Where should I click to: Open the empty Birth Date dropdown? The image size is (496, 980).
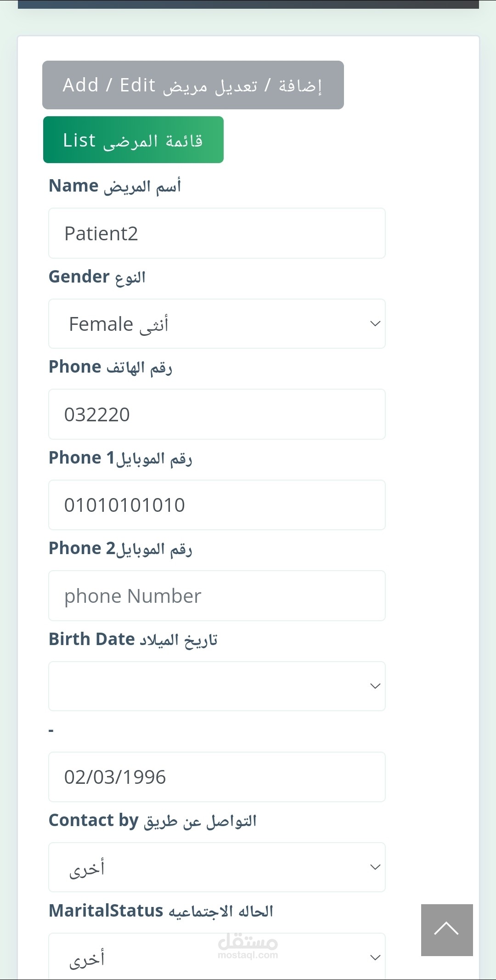(x=217, y=686)
